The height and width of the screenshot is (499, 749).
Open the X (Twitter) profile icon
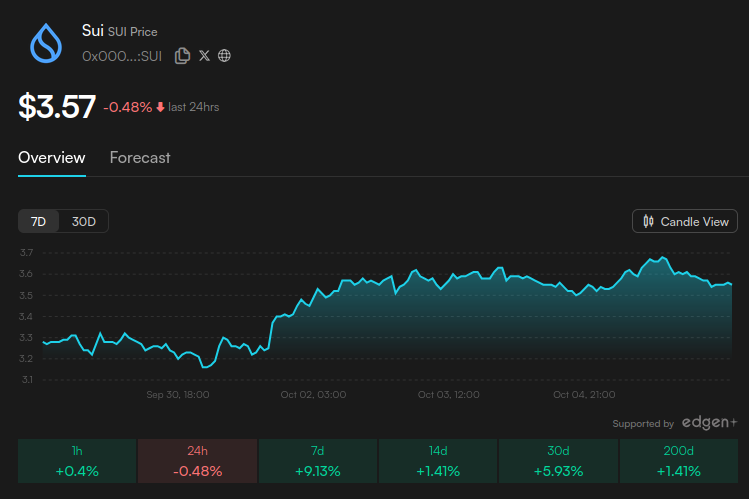click(x=204, y=56)
